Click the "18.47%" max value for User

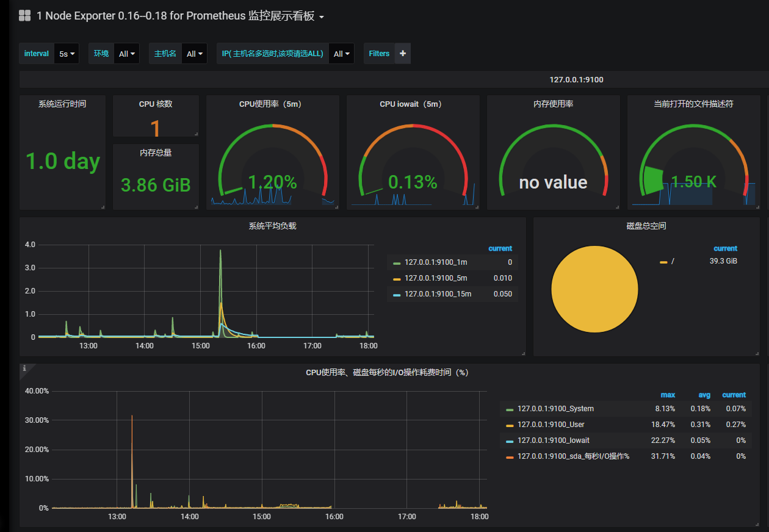click(663, 425)
